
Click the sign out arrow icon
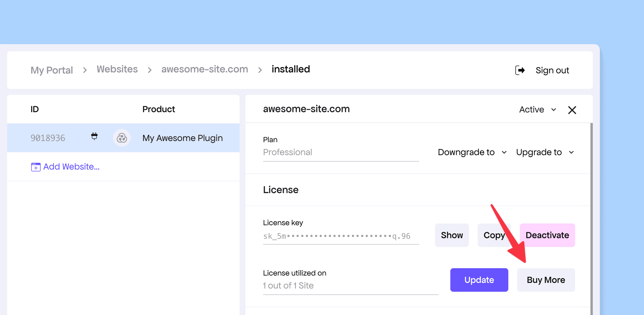pos(520,70)
